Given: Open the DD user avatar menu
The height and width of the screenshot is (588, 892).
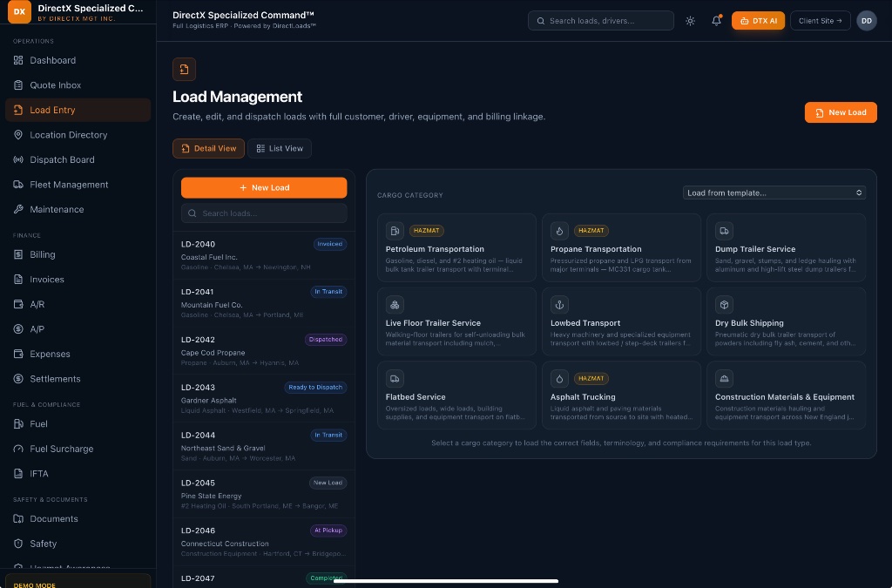Looking at the screenshot, I should point(867,21).
